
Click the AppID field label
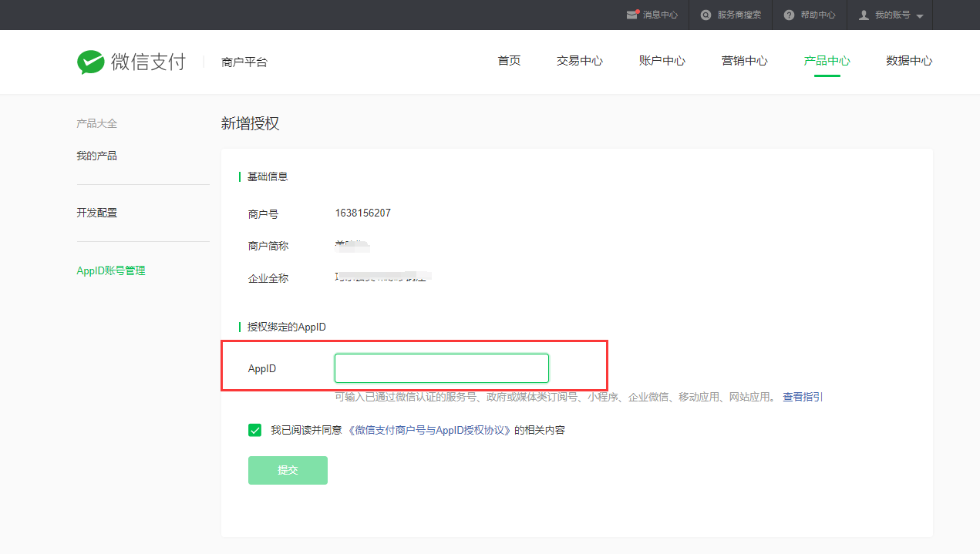click(x=262, y=368)
